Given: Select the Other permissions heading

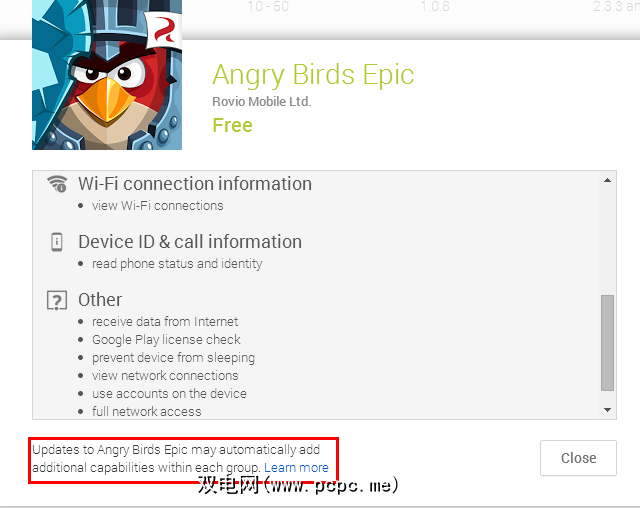Looking at the screenshot, I should pyautogui.click(x=100, y=300).
